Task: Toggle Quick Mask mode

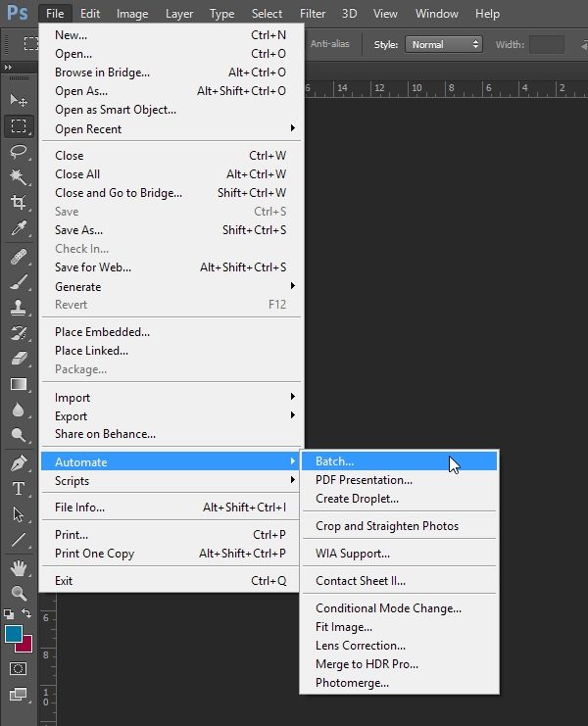Action: tap(19, 668)
